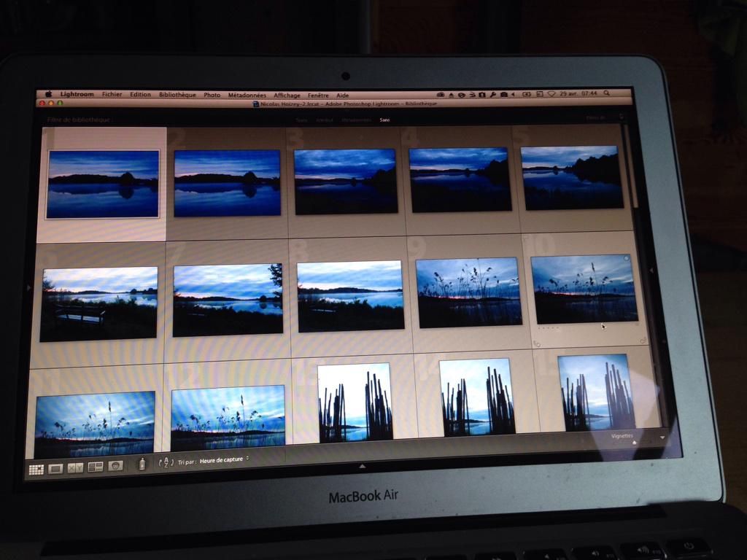This screenshot has height=560, width=747.
Task: Select 'Sans' filter option in library filter bar
Action: (384, 120)
